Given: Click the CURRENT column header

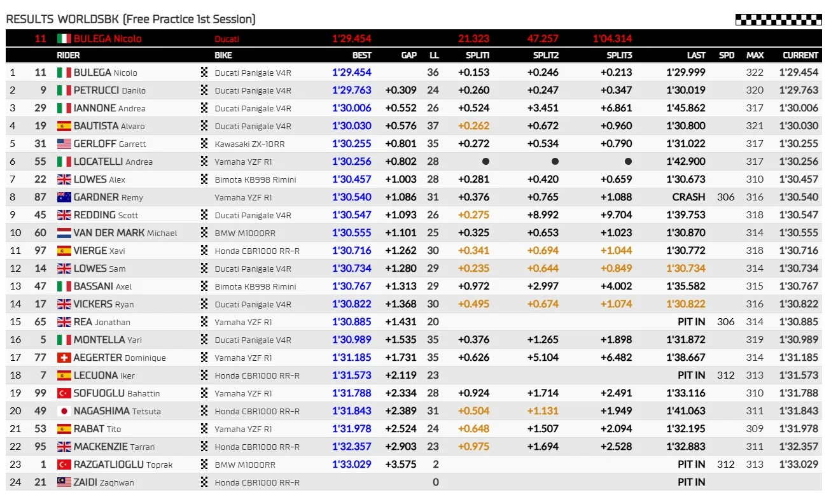Looking at the screenshot, I should pos(800,55).
